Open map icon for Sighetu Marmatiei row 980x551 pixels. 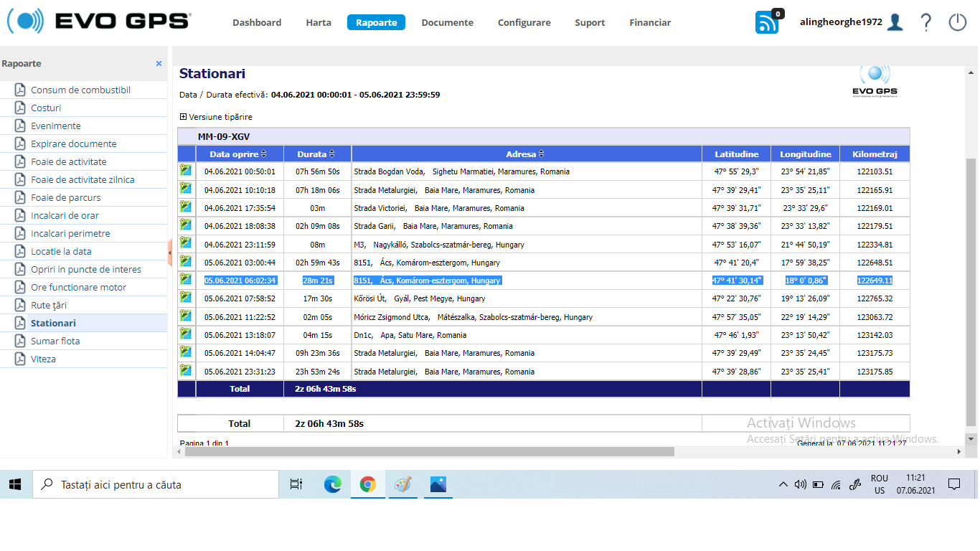point(186,171)
